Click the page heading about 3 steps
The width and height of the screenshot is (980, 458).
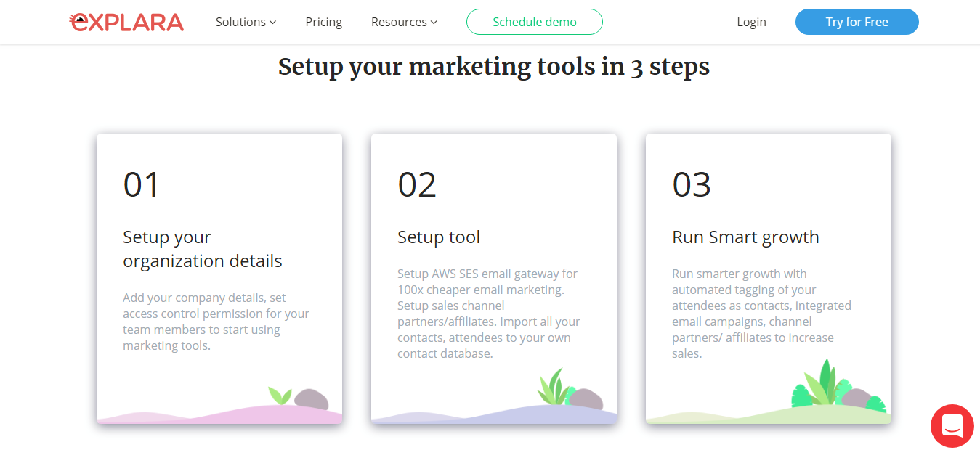pyautogui.click(x=494, y=67)
